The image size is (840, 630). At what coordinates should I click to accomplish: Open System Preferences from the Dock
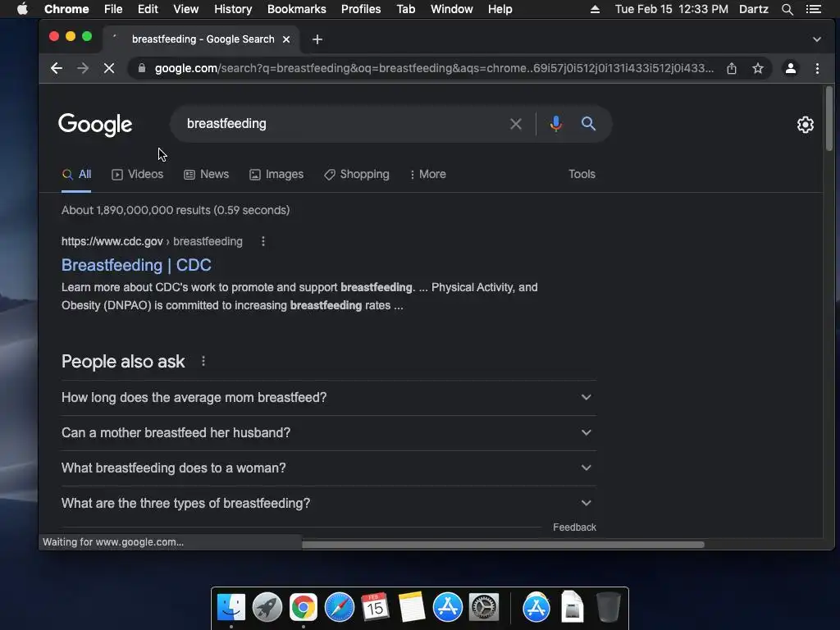click(484, 607)
